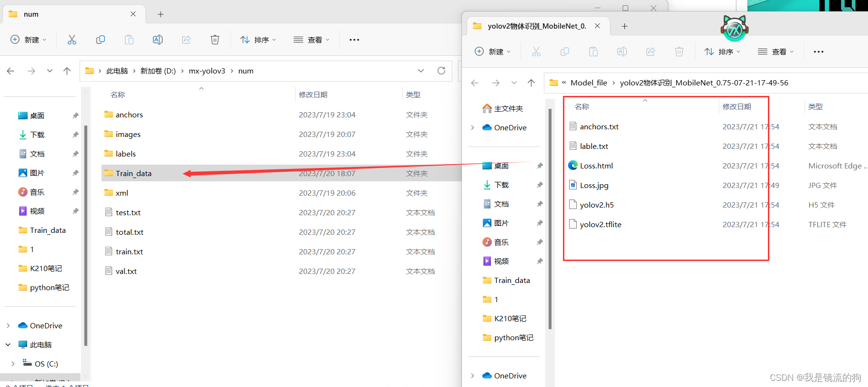This screenshot has height=387, width=868.
Task: Go up one level in num window
Action: 67,71
